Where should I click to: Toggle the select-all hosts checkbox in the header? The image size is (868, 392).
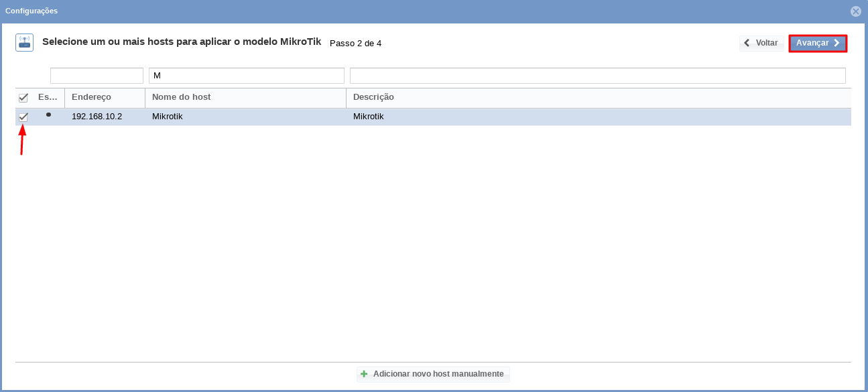23,98
